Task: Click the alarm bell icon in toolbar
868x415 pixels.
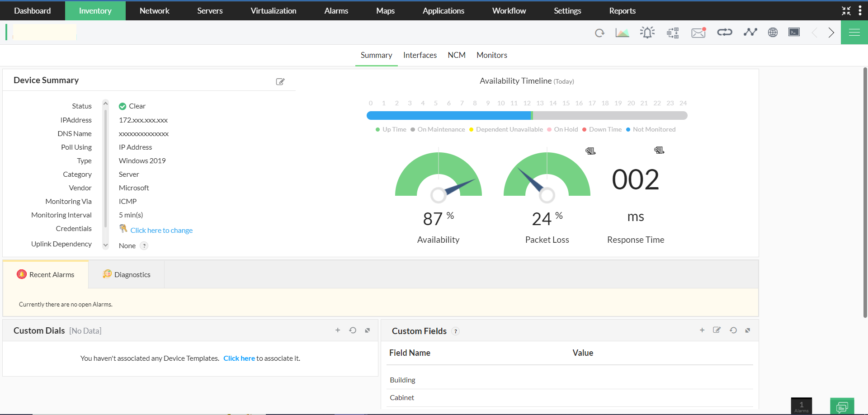Action: pyautogui.click(x=647, y=32)
